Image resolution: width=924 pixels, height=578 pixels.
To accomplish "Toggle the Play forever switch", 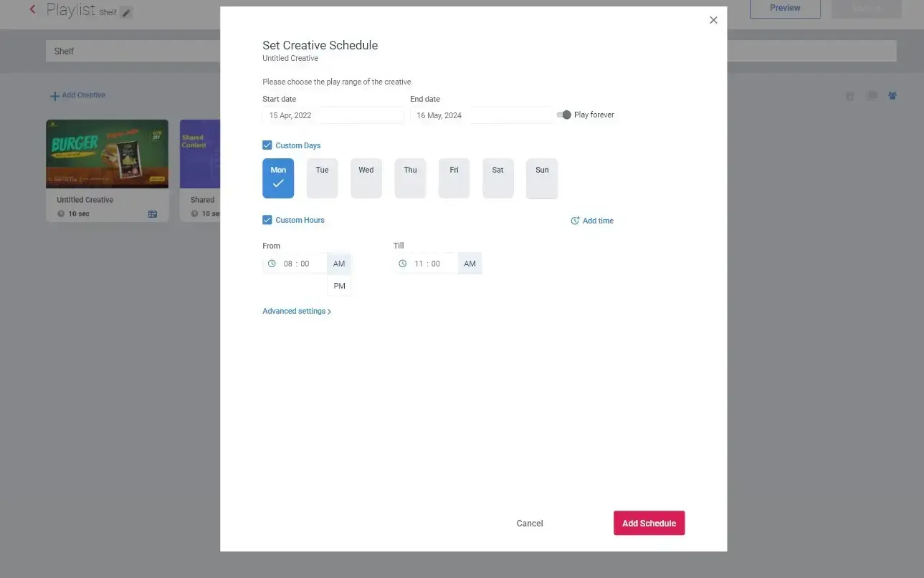I will [x=564, y=115].
